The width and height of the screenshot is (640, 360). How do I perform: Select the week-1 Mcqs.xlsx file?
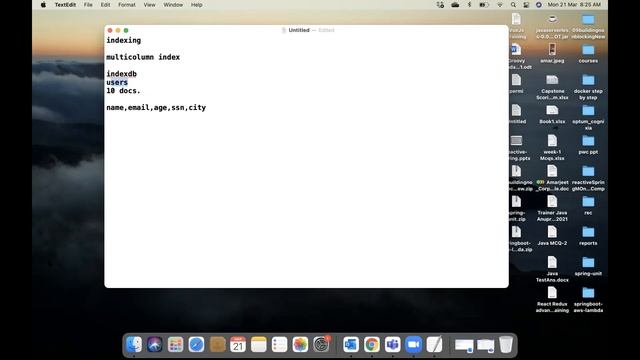point(552,147)
